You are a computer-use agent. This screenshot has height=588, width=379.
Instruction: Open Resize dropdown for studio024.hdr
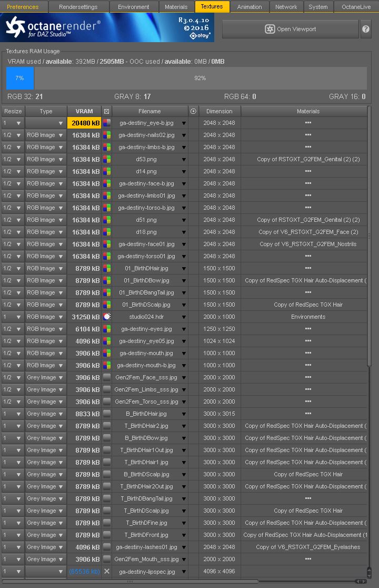12,317
